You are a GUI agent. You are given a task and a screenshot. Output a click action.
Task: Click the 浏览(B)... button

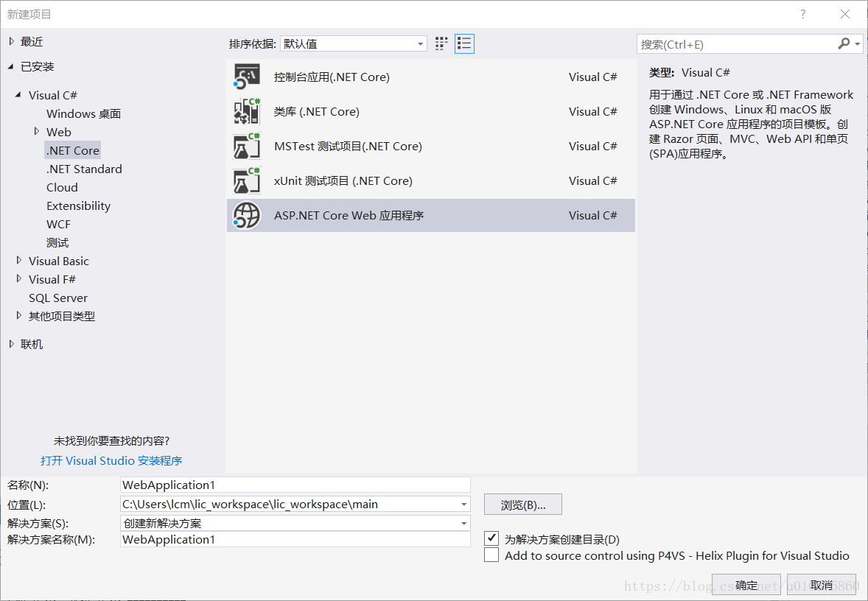tap(523, 505)
